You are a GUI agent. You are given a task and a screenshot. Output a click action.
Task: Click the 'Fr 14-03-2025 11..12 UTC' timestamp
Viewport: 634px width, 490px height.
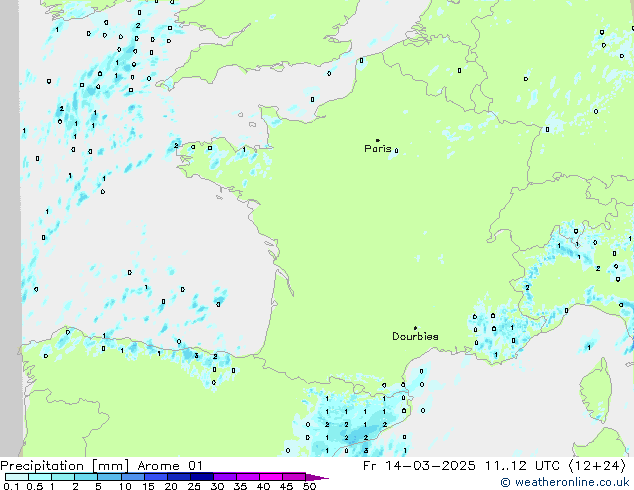(x=461, y=466)
